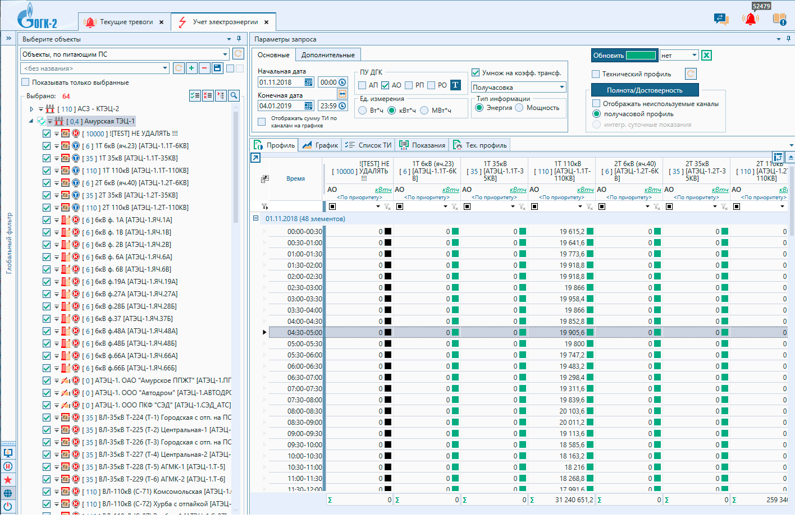
Task: Collapse the Амурская ТЭЦ-1 tree node
Action: 31,121
